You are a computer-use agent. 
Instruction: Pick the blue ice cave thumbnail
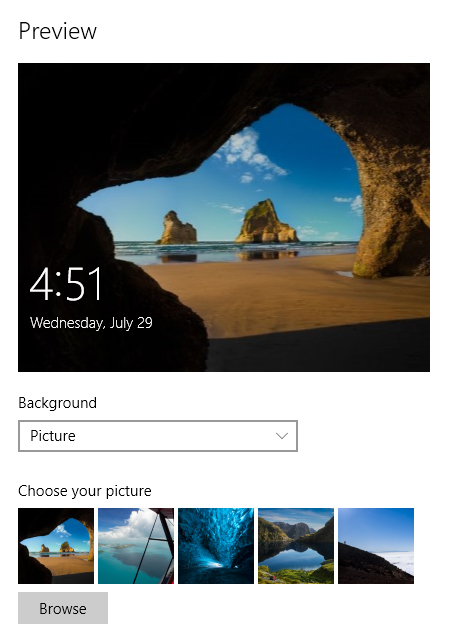pos(216,546)
